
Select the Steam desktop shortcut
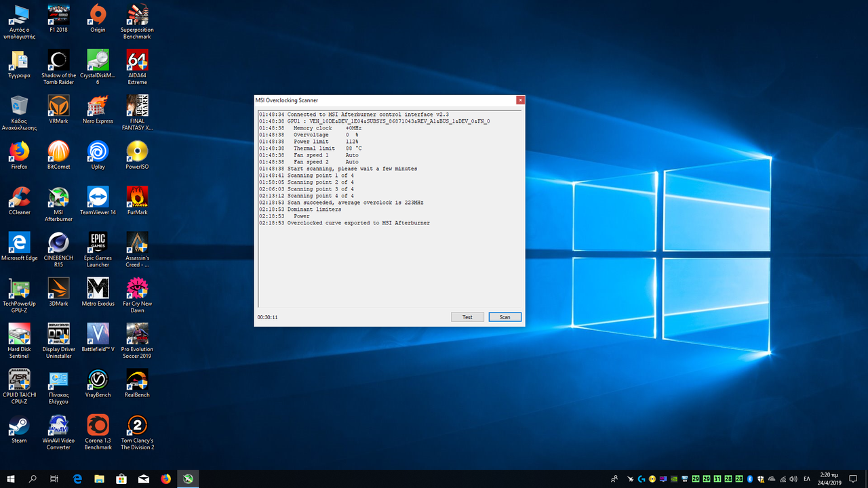coord(19,429)
